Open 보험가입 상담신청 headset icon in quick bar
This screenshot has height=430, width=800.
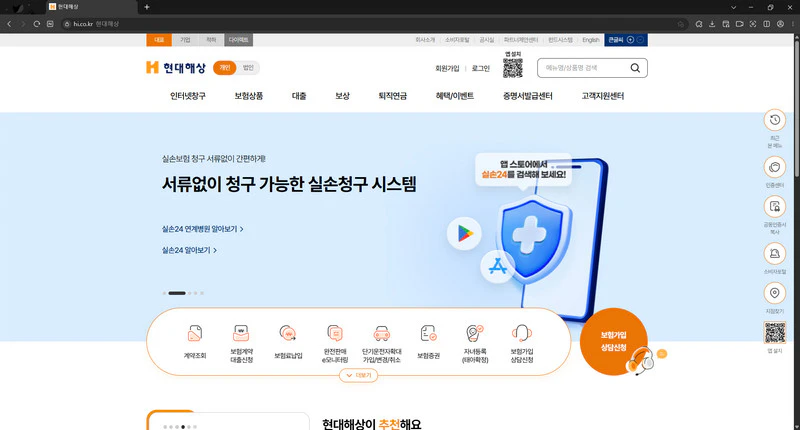tap(521, 334)
